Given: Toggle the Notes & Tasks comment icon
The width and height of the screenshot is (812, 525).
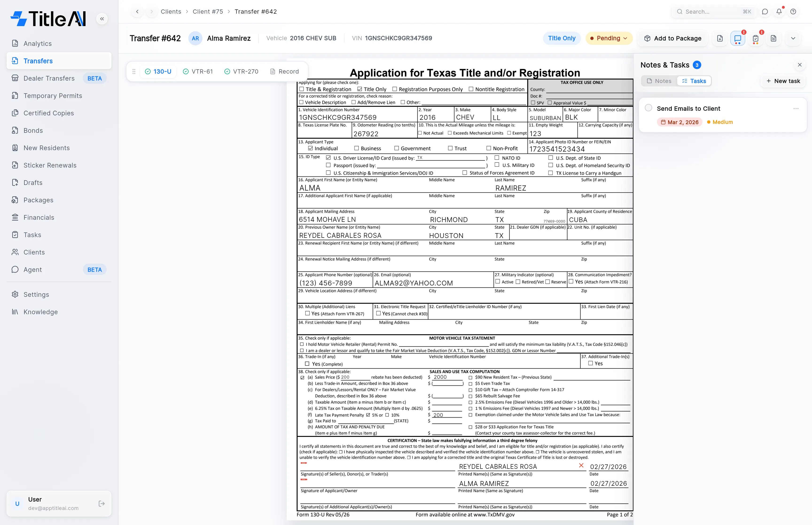Looking at the screenshot, I should pyautogui.click(x=738, y=39).
